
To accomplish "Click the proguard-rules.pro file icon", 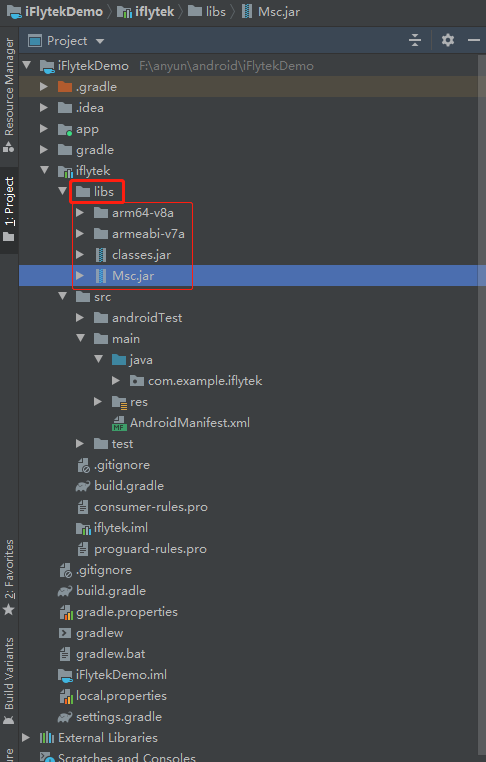I will (x=83, y=549).
